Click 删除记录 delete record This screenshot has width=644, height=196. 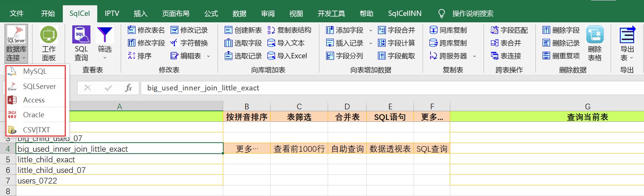(x=561, y=43)
